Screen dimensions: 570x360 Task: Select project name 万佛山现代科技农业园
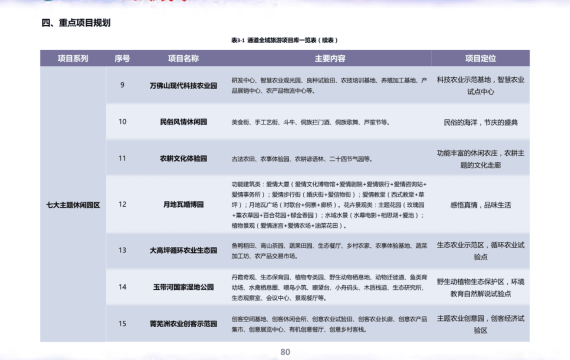tap(183, 86)
